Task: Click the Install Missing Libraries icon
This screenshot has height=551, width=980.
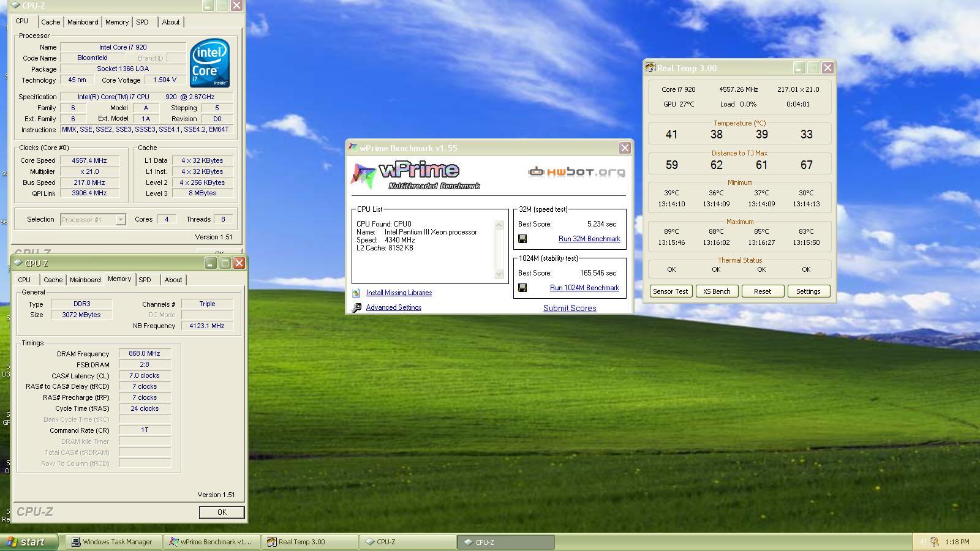Action: (x=356, y=293)
